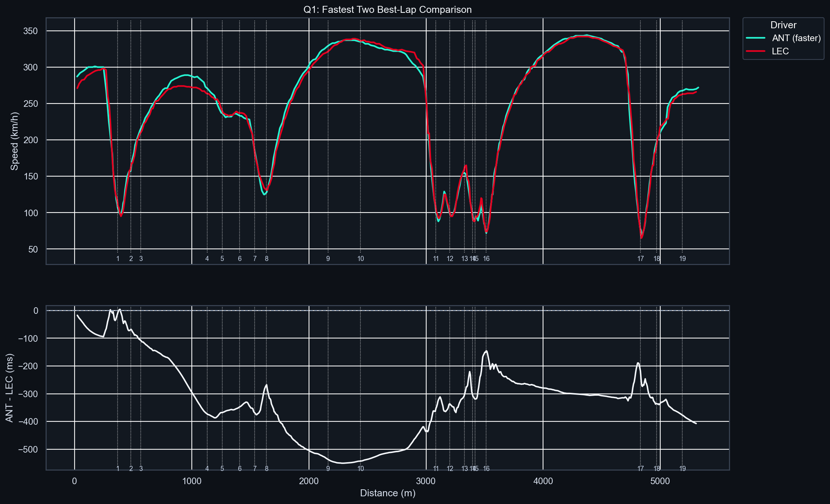Click the −200 delta axis tick label

[x=28, y=366]
